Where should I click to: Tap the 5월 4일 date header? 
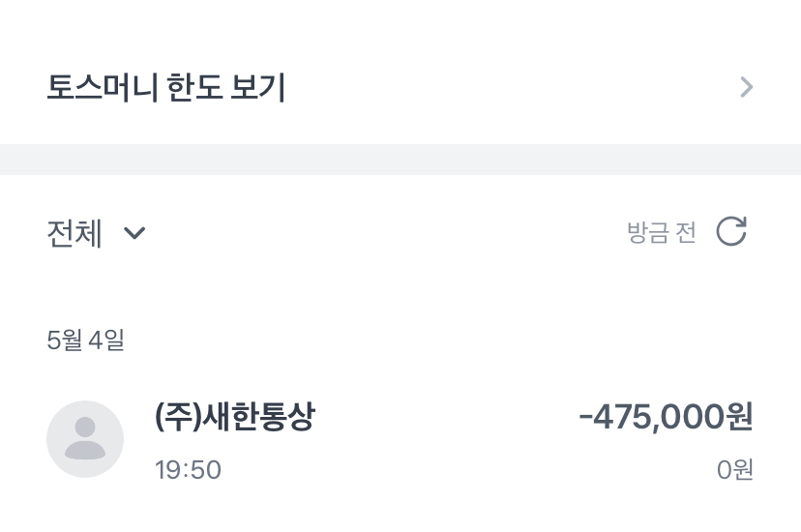[85, 340]
